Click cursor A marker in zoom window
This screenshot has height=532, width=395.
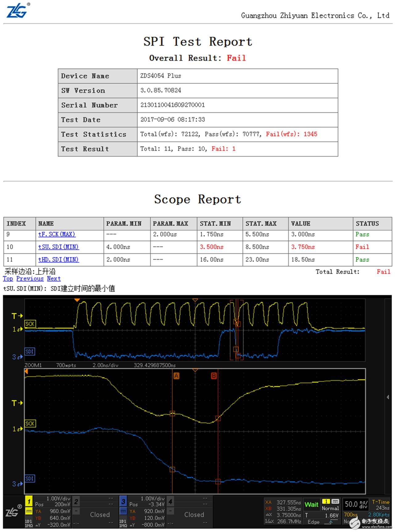(176, 376)
